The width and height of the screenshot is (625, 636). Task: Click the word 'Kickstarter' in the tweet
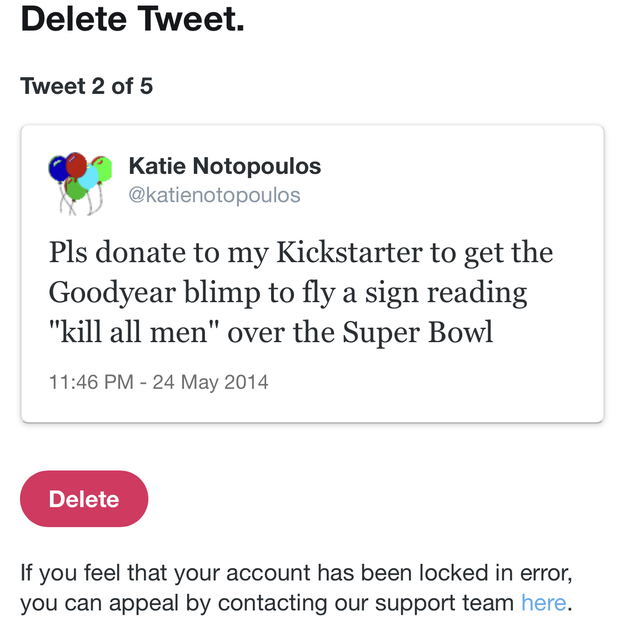pos(350,252)
